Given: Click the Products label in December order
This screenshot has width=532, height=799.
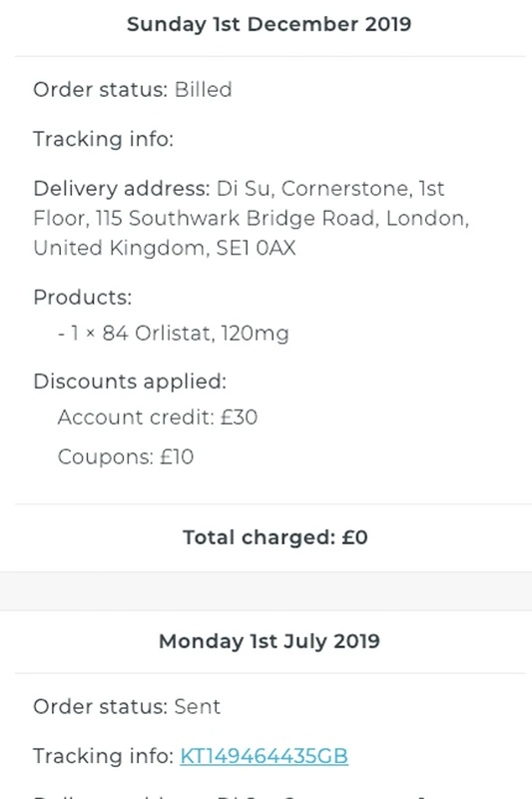Looking at the screenshot, I should [x=83, y=297].
